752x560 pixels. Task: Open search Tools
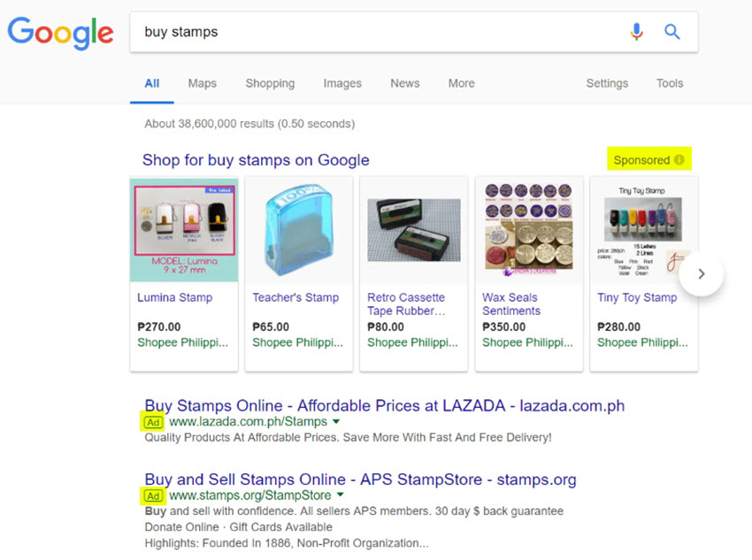670,83
